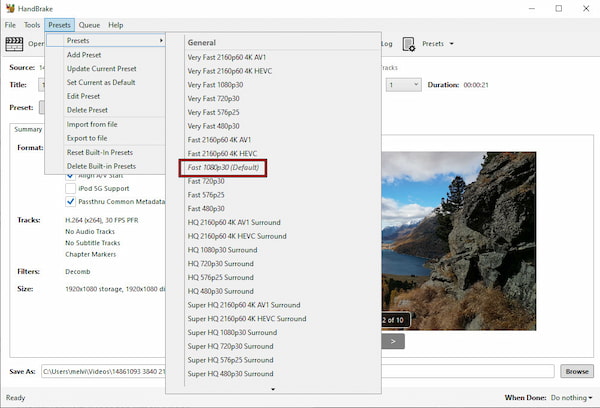This screenshot has width=600, height=408.
Task: Select Edit Preset menu entry
Action: [x=83, y=96]
